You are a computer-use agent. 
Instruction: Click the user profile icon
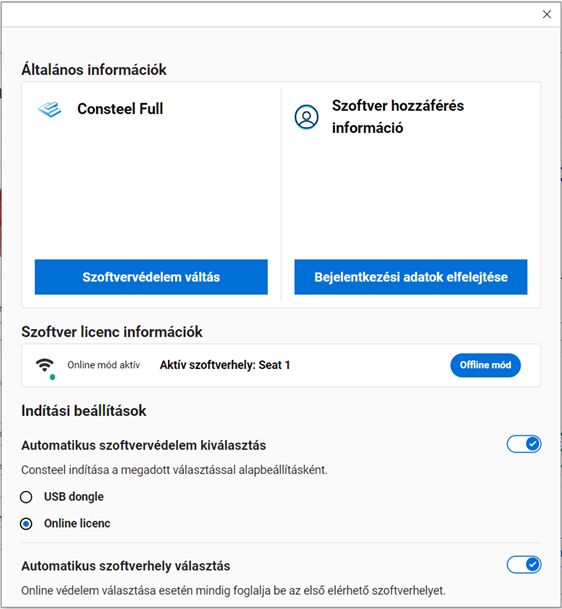pyautogui.click(x=306, y=117)
